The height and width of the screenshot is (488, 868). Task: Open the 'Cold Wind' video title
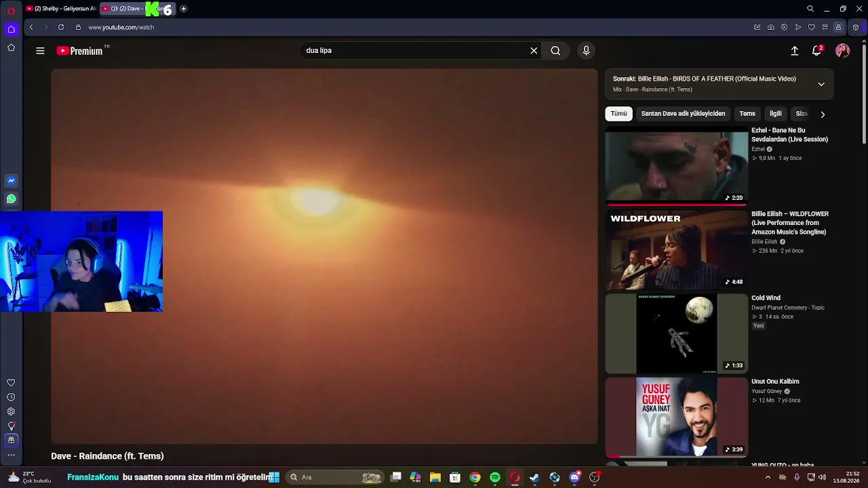[766, 298]
